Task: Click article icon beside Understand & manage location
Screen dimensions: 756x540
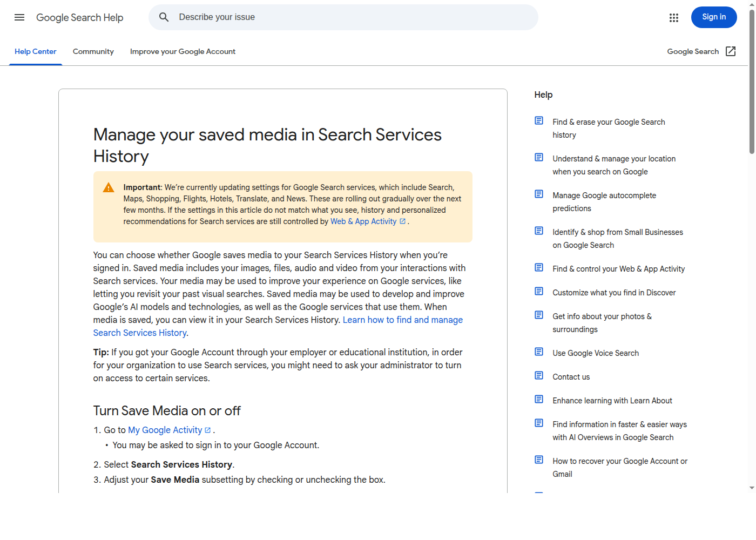Action: click(539, 157)
